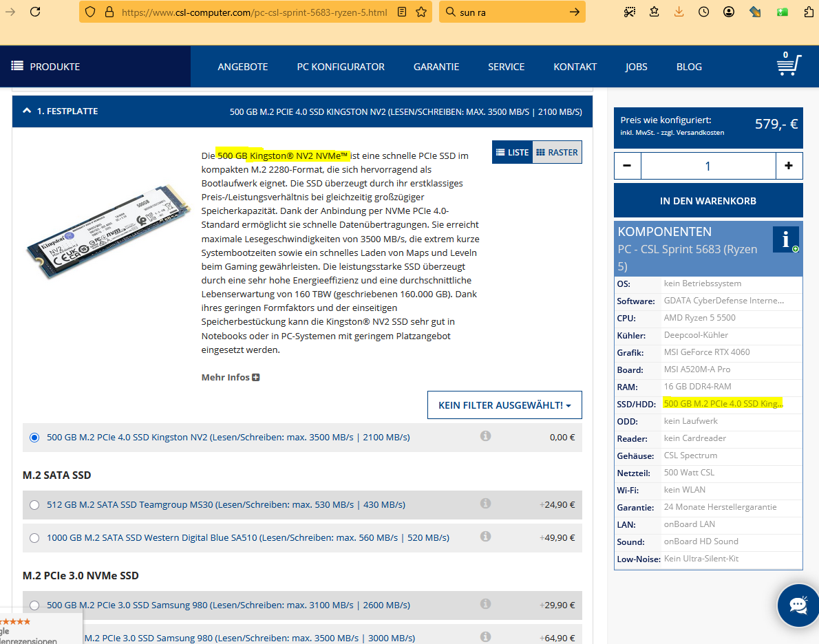Open history via the clock icon
This screenshot has width=819, height=644.
(x=703, y=12)
